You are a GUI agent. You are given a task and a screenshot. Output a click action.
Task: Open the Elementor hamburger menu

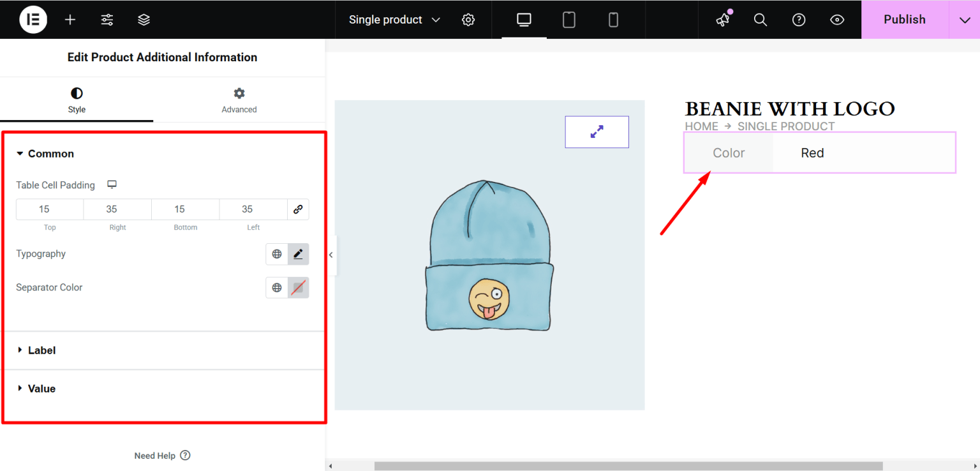(33, 19)
